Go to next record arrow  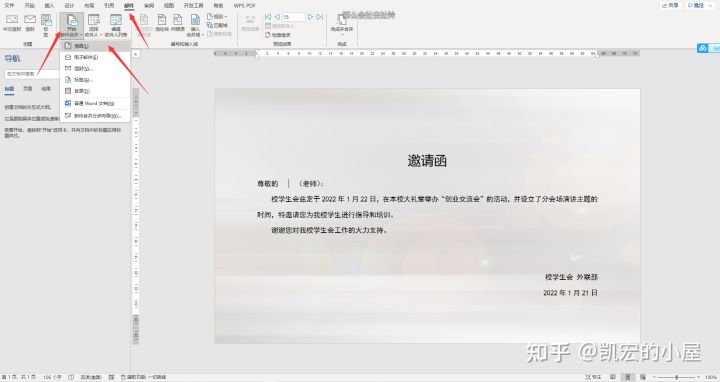pyautogui.click(x=310, y=17)
